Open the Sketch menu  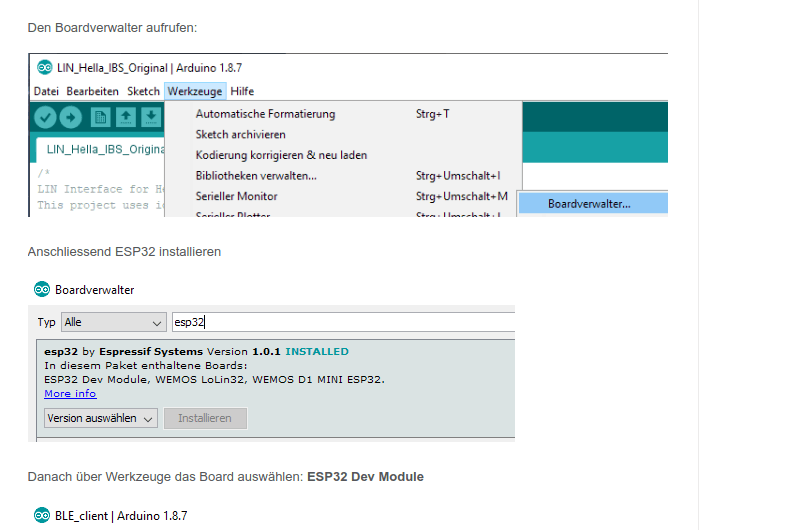tap(144, 91)
